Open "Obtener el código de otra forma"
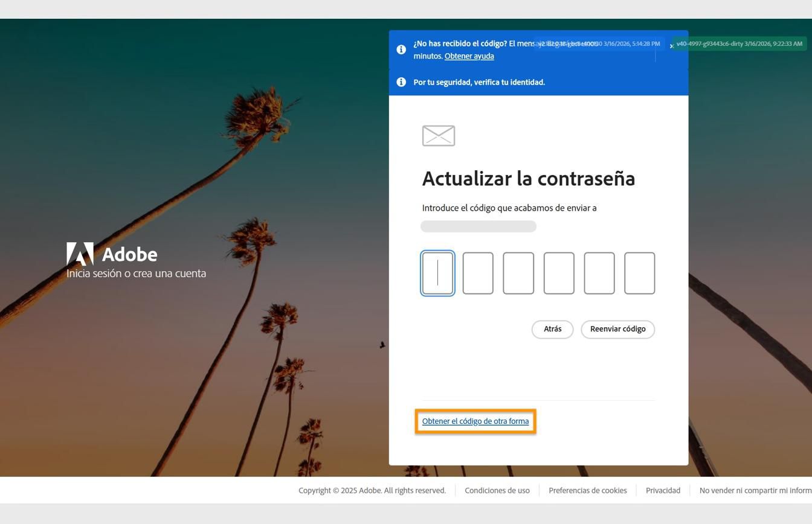This screenshot has height=524, width=812. click(475, 421)
